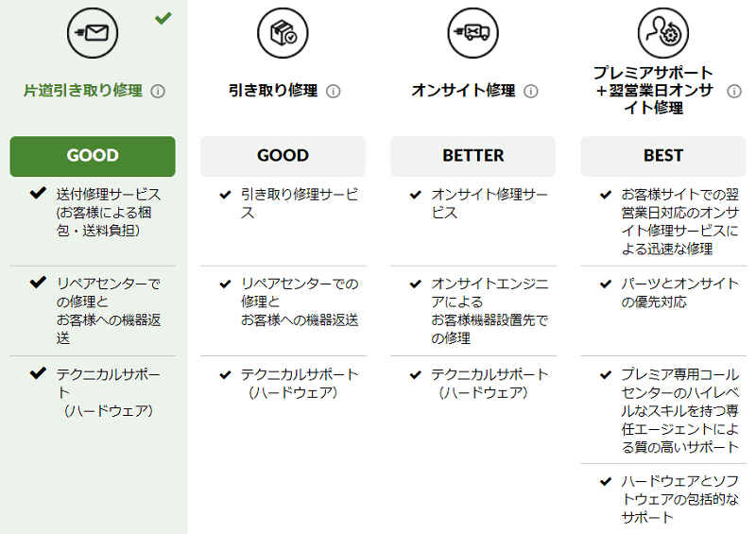756x534 pixels.
Task: Click the envelope mail-in repair icon
Action: (x=92, y=33)
